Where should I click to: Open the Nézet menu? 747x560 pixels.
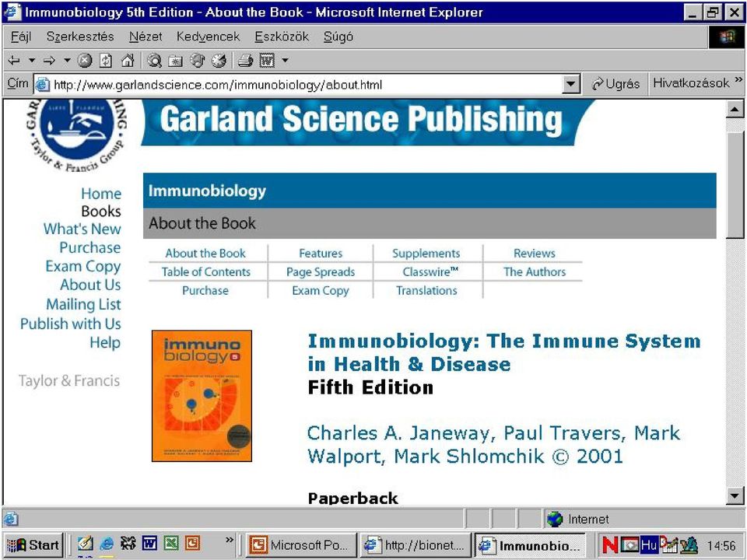tap(146, 37)
